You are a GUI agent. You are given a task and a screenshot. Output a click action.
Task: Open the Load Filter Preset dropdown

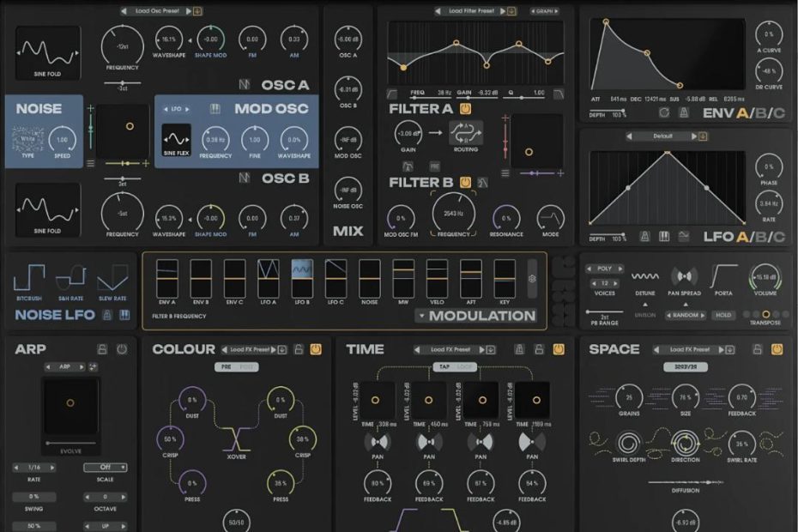471,11
